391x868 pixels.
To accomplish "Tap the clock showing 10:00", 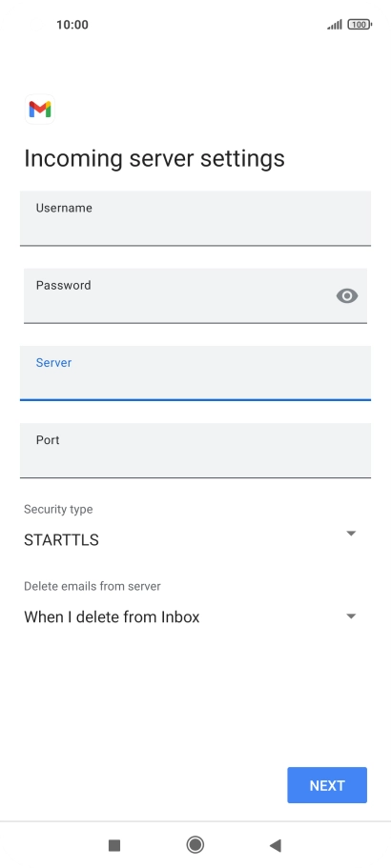I will (x=72, y=25).
